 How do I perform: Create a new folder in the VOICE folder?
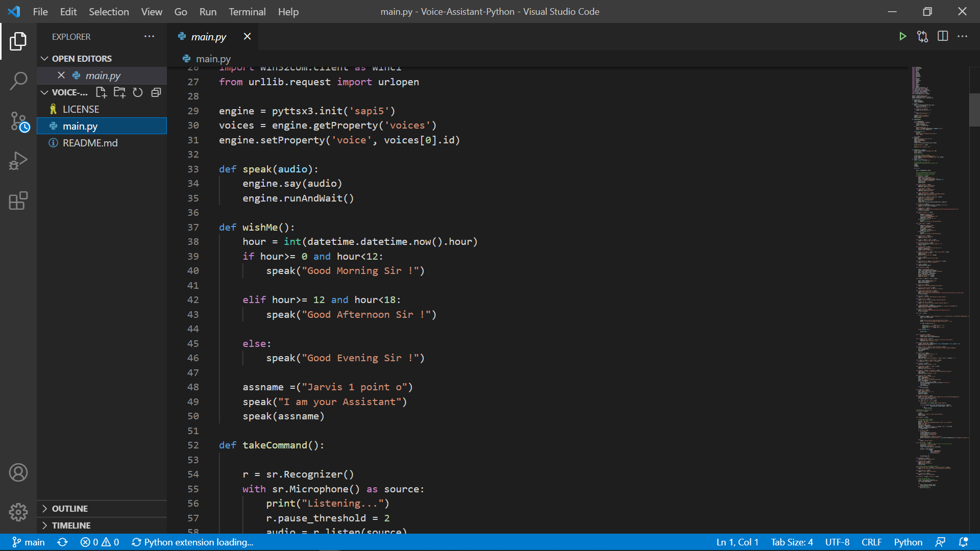pyautogui.click(x=119, y=92)
